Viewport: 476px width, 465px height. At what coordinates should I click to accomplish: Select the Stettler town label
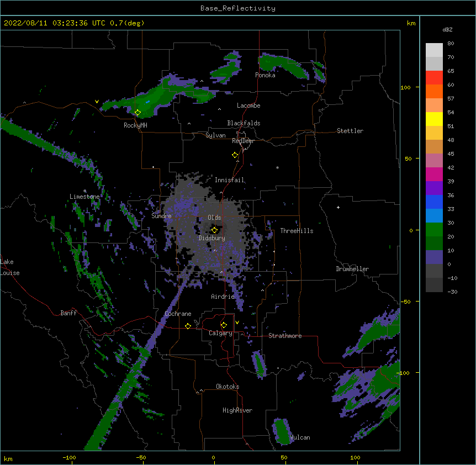click(350, 131)
